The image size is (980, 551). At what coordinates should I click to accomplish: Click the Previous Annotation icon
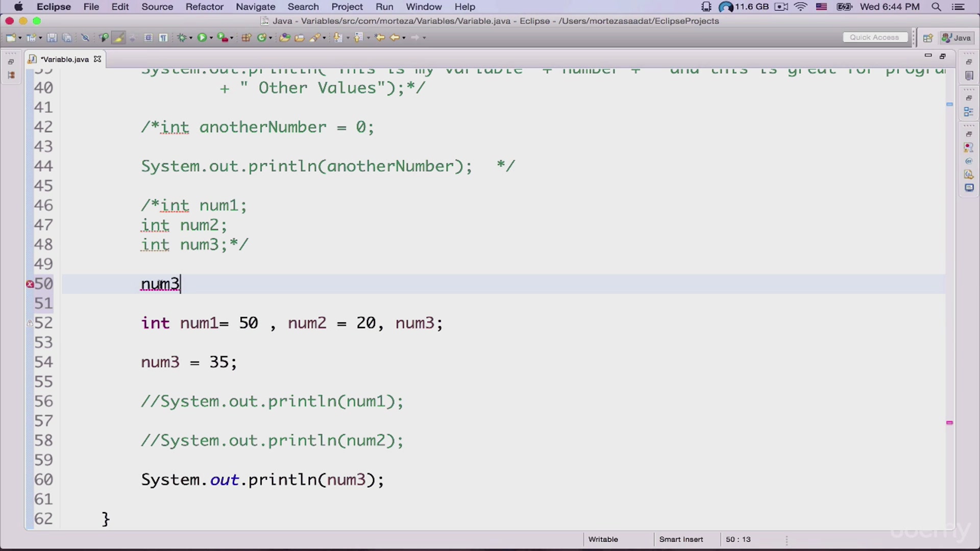[x=358, y=38]
